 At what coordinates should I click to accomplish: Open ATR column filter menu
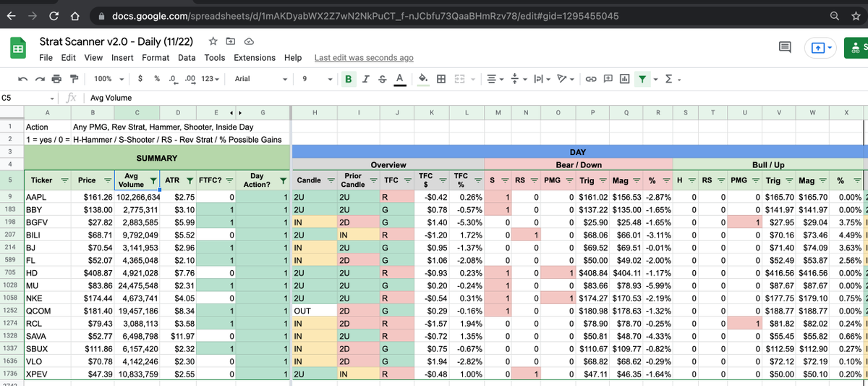click(x=190, y=180)
